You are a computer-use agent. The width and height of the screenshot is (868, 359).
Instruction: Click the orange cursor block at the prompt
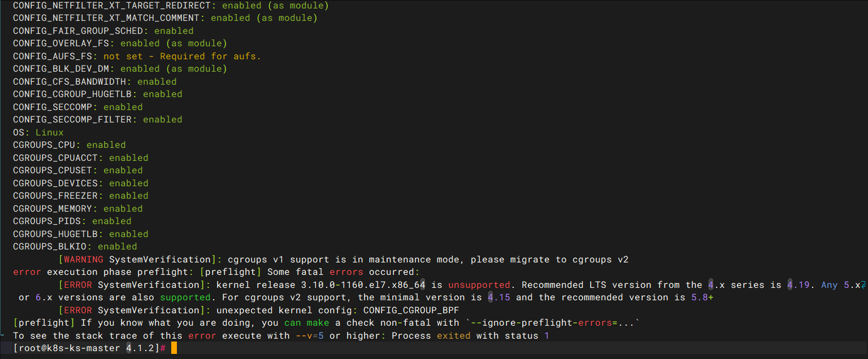[x=174, y=348]
